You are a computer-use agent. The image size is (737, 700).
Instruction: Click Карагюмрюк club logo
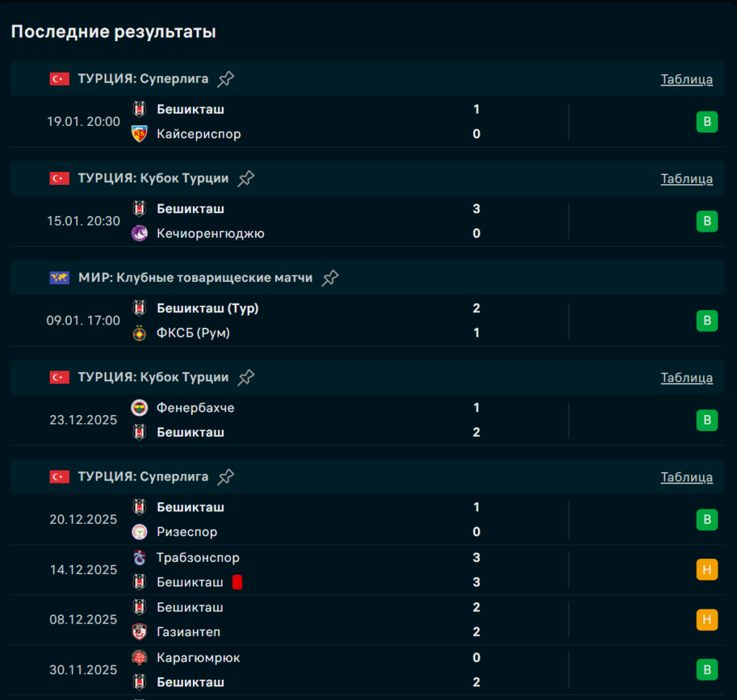pyautogui.click(x=140, y=658)
